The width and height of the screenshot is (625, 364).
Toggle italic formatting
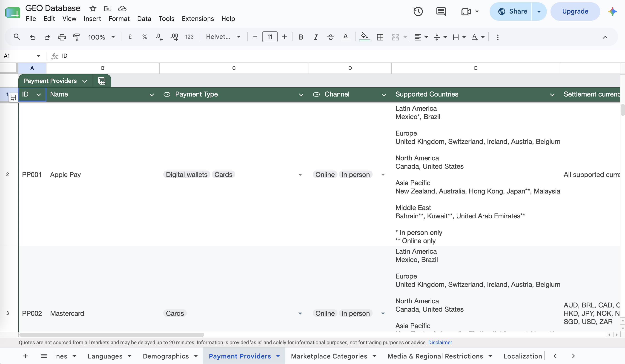315,37
